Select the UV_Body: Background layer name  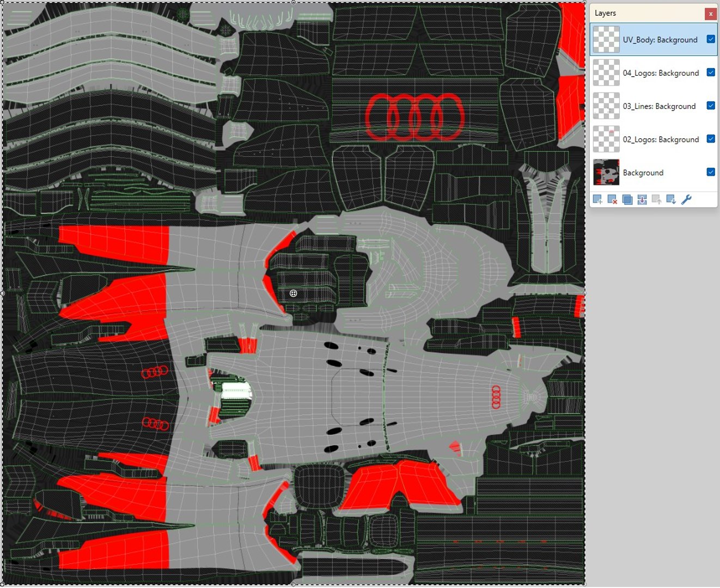pyautogui.click(x=660, y=40)
